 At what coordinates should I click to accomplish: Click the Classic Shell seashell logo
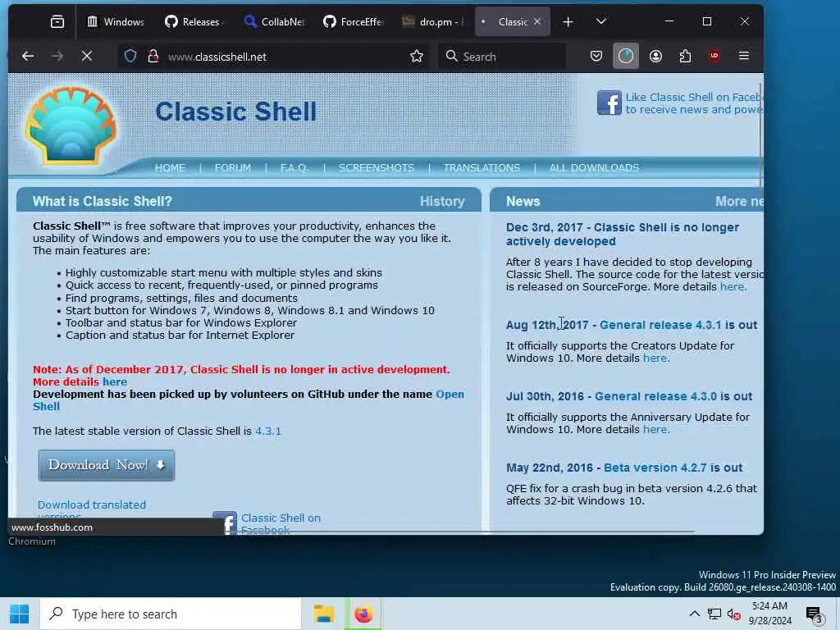pos(71,126)
